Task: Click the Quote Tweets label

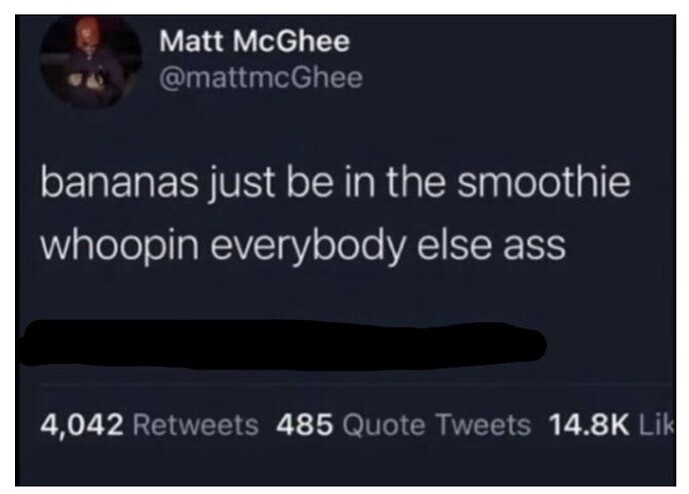Action: (x=436, y=425)
